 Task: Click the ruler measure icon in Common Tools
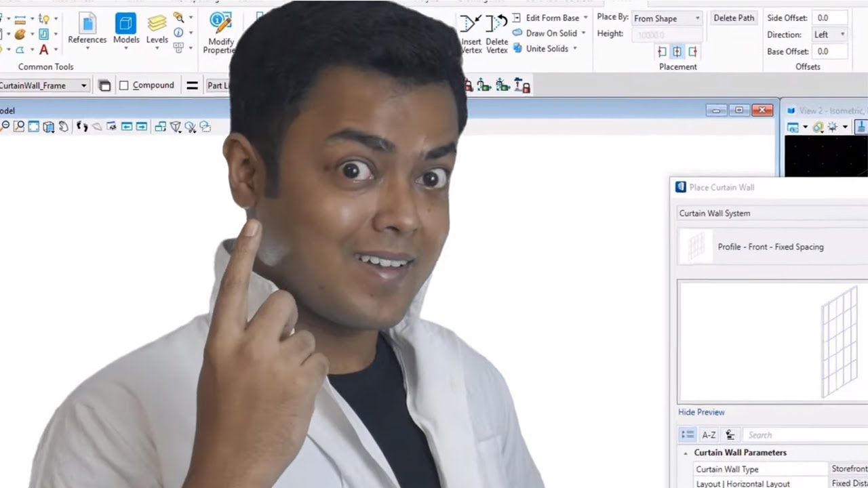point(20,19)
